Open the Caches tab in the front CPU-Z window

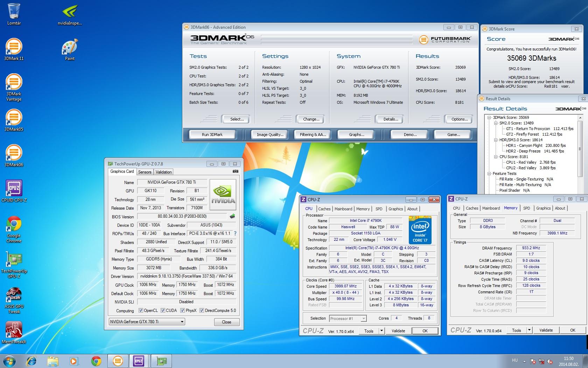click(324, 209)
